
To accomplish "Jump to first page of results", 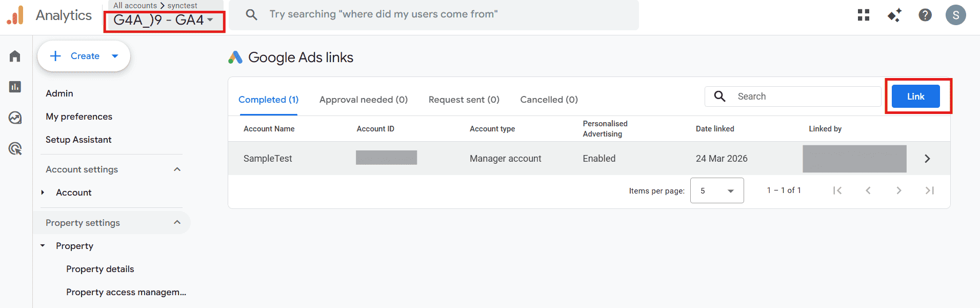I will pos(837,190).
